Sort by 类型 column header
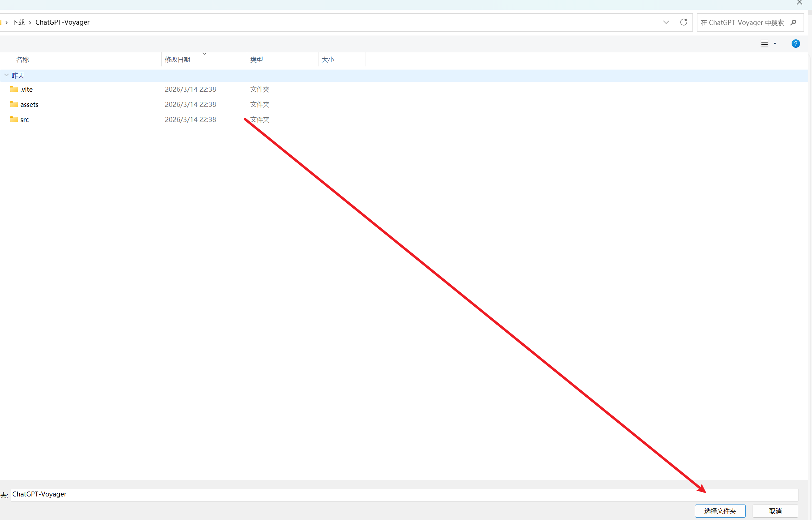Screen dimensions: 812x520 pyautogui.click(x=257, y=60)
